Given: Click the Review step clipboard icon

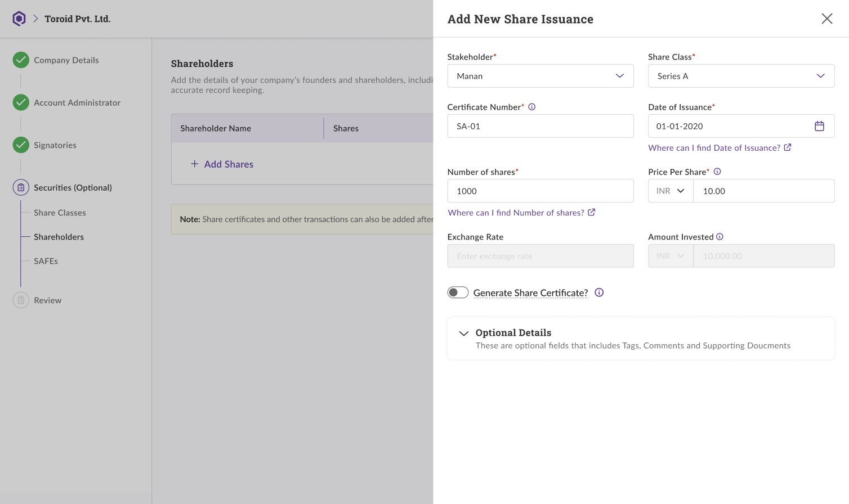Looking at the screenshot, I should 21,300.
